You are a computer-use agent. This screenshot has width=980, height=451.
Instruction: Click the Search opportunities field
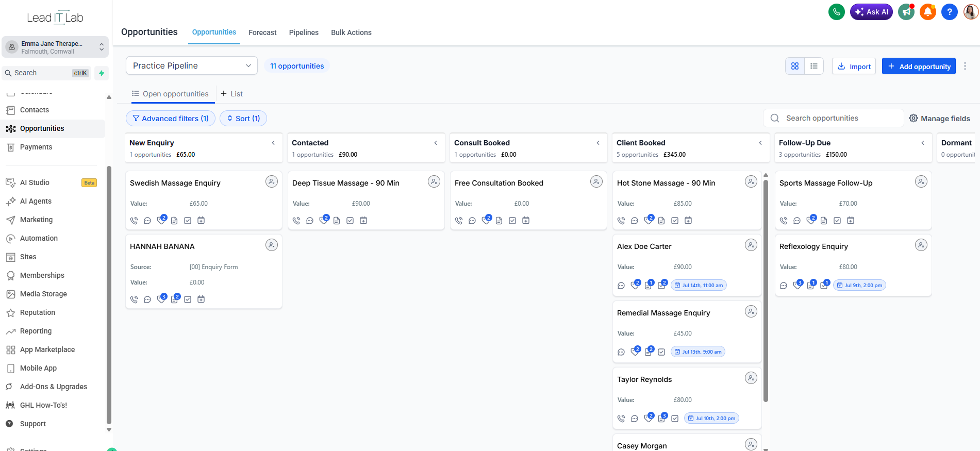point(834,118)
